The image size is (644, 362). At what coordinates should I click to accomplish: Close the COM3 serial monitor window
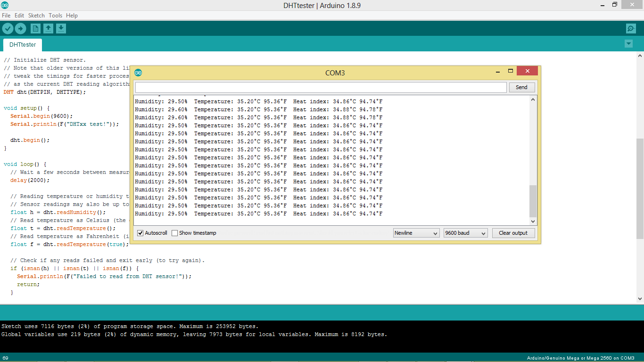(528, 71)
